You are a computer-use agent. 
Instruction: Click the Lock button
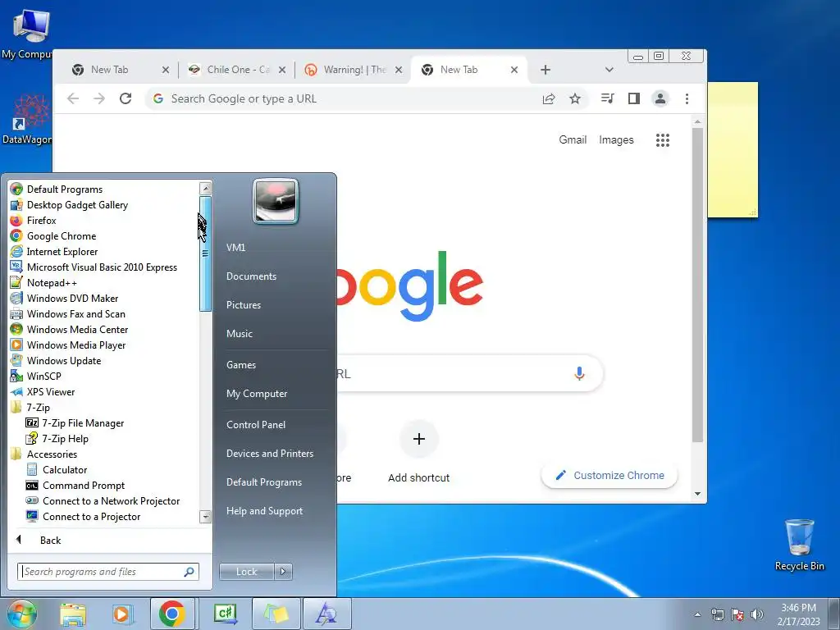pyautogui.click(x=247, y=572)
